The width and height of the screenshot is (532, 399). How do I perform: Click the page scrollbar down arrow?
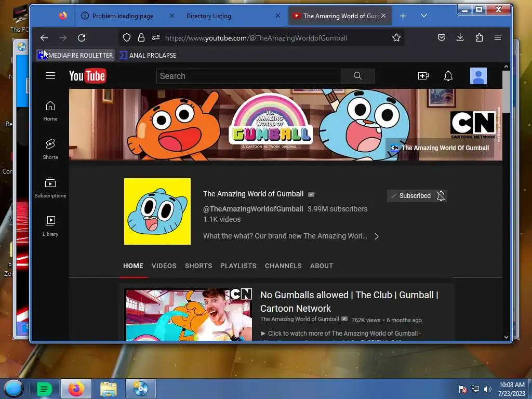[x=506, y=337]
